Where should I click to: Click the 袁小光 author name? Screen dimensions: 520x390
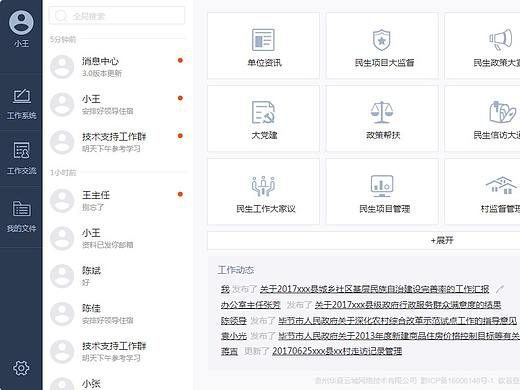point(234,336)
